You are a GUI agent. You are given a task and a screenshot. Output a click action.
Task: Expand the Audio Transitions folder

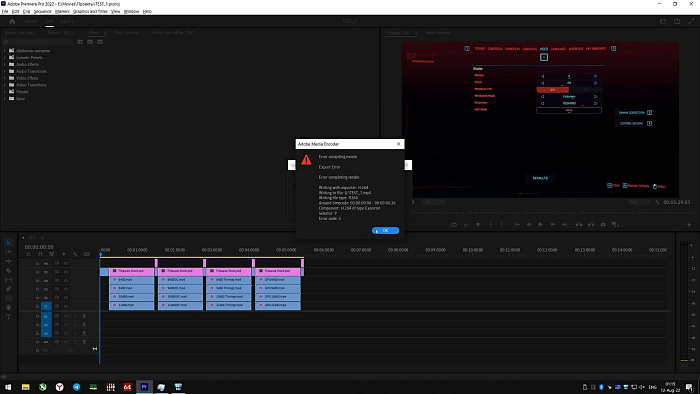(x=4, y=71)
